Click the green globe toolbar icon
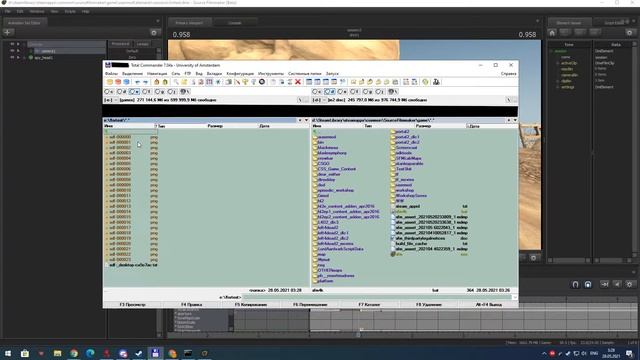The width and height of the screenshot is (640, 360). point(425,82)
